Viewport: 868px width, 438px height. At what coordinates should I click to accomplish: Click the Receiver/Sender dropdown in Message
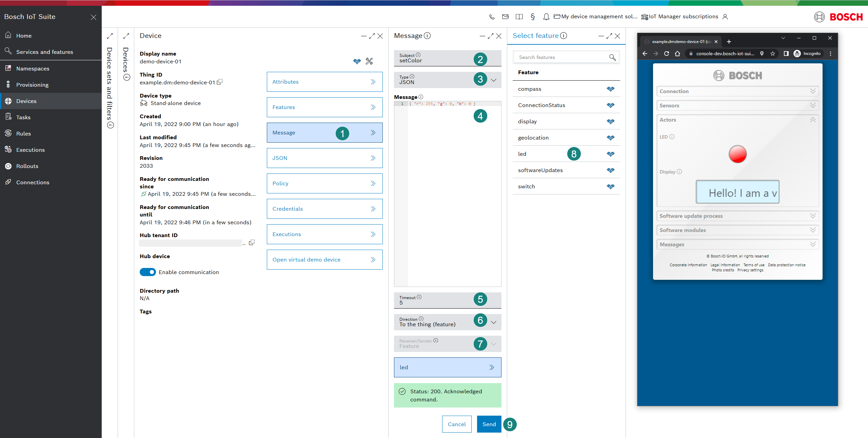point(494,343)
